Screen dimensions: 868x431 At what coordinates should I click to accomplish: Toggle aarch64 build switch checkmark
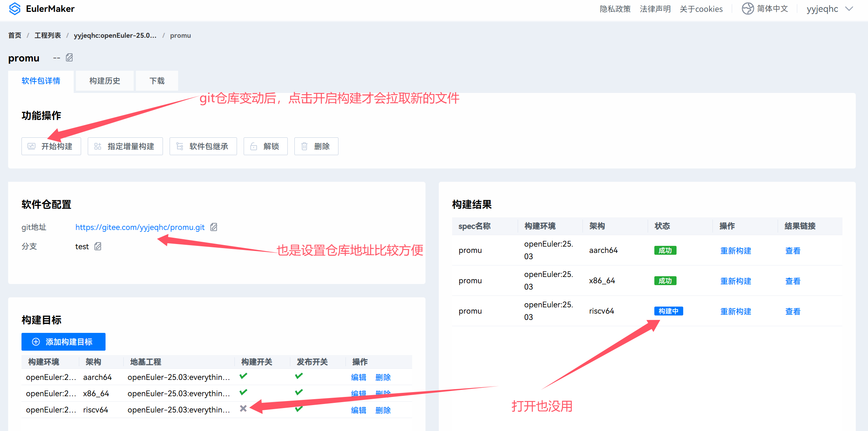(x=243, y=376)
